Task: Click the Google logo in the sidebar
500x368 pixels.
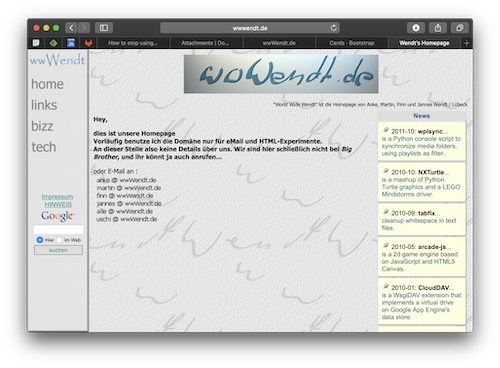Action: point(58,216)
